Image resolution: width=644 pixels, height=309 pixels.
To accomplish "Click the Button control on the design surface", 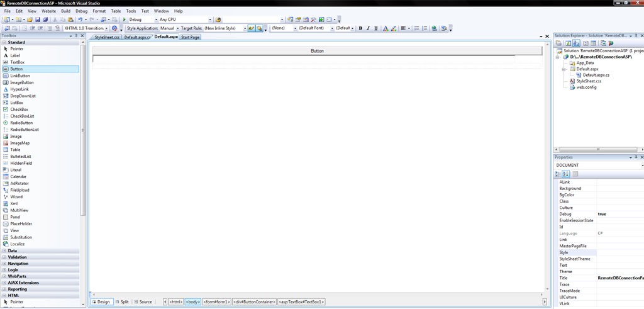I will point(317,51).
